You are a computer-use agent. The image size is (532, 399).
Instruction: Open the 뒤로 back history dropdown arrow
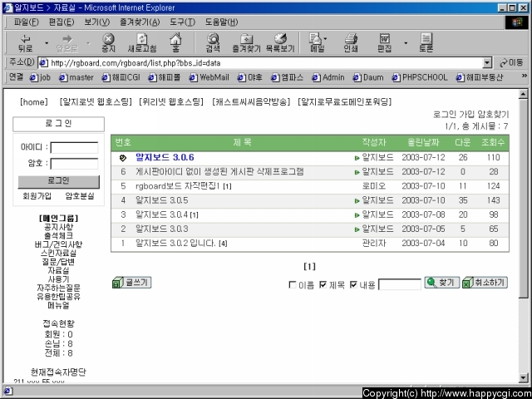point(47,43)
